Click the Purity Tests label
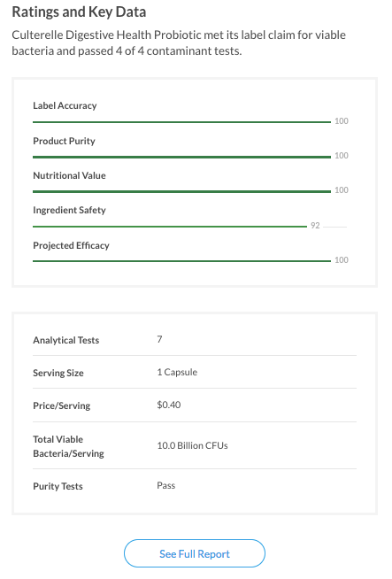This screenshot has height=579, width=392. [58, 486]
